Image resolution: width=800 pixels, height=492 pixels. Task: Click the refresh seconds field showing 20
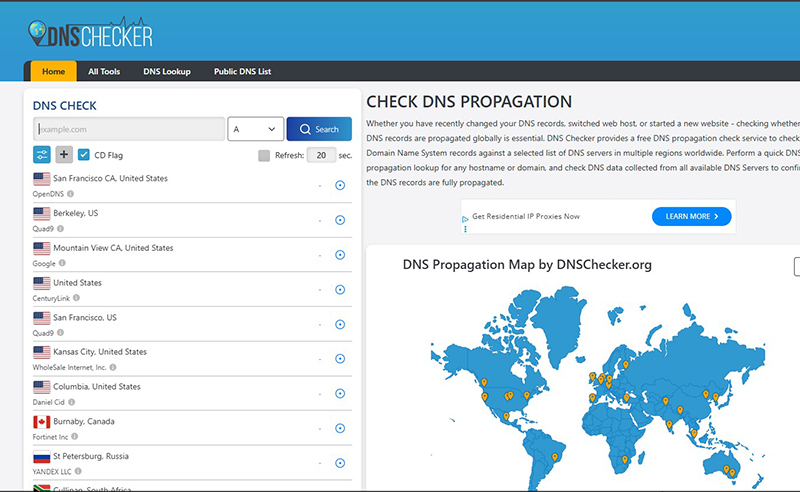[321, 155]
